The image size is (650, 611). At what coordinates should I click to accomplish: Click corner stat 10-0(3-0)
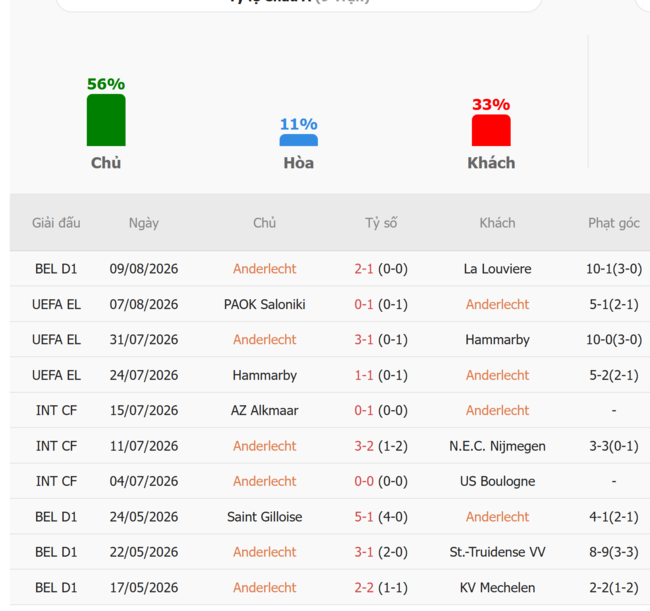pos(614,339)
